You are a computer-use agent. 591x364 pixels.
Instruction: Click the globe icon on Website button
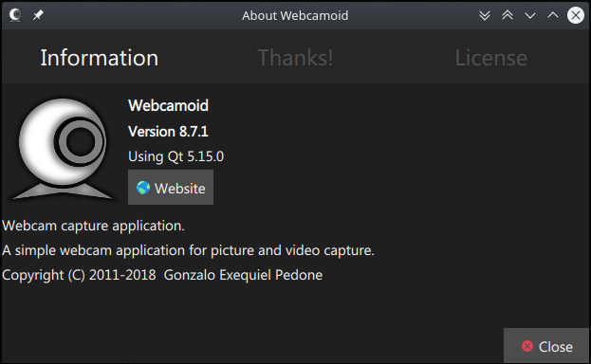click(143, 188)
